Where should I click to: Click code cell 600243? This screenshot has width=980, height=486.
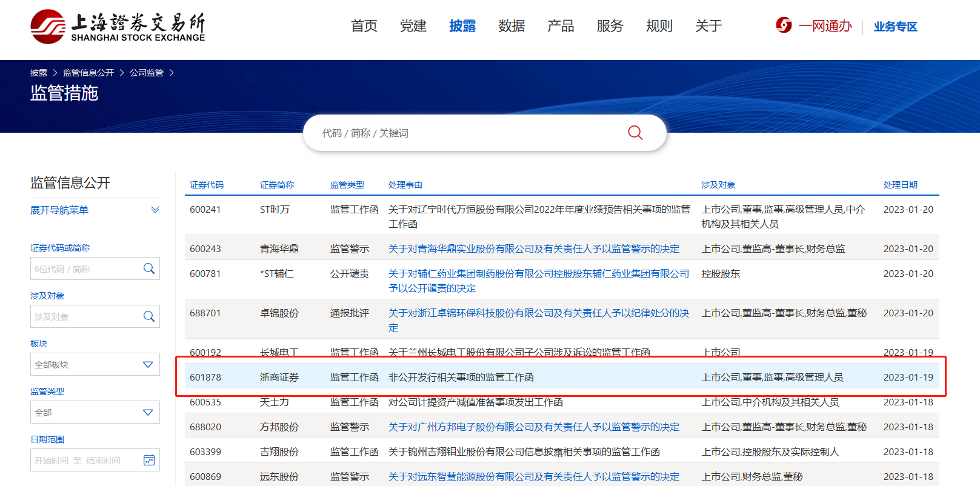(205, 248)
